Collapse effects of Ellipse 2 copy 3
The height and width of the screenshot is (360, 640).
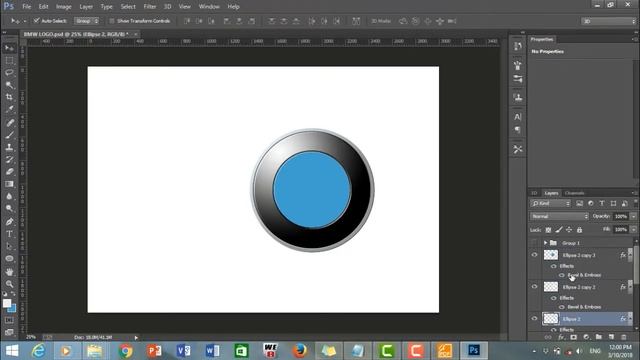pos(630,255)
